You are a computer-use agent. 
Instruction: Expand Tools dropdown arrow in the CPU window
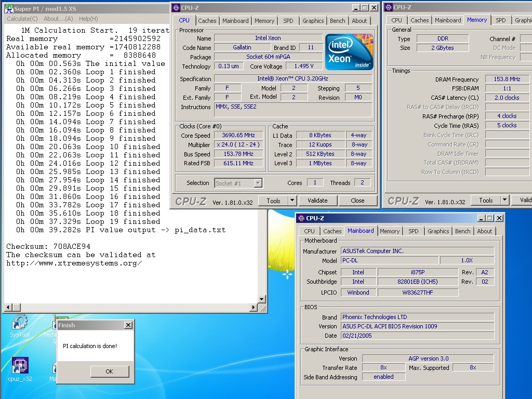click(x=292, y=201)
